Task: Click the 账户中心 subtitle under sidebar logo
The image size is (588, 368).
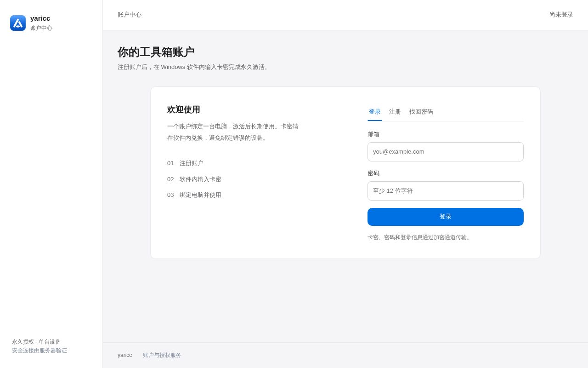Action: (41, 28)
